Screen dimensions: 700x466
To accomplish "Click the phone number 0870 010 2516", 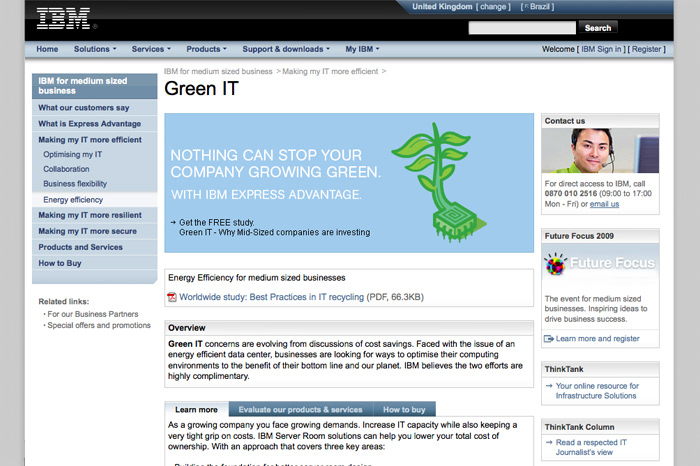I will click(x=571, y=194).
